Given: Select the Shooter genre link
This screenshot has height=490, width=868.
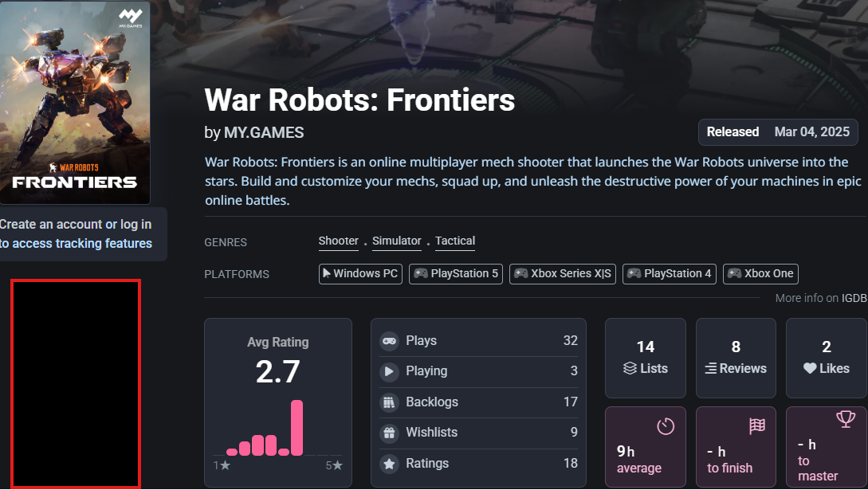Looking at the screenshot, I should pos(338,241).
